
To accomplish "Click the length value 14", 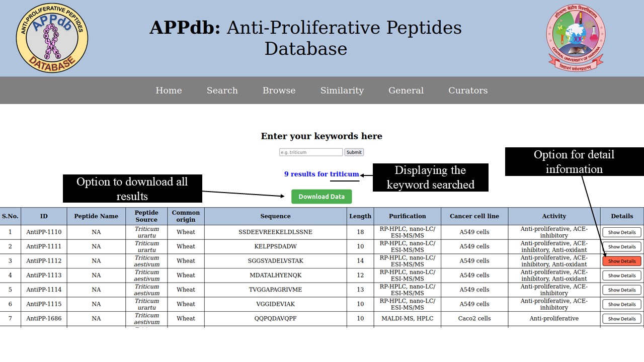I will [360, 261].
